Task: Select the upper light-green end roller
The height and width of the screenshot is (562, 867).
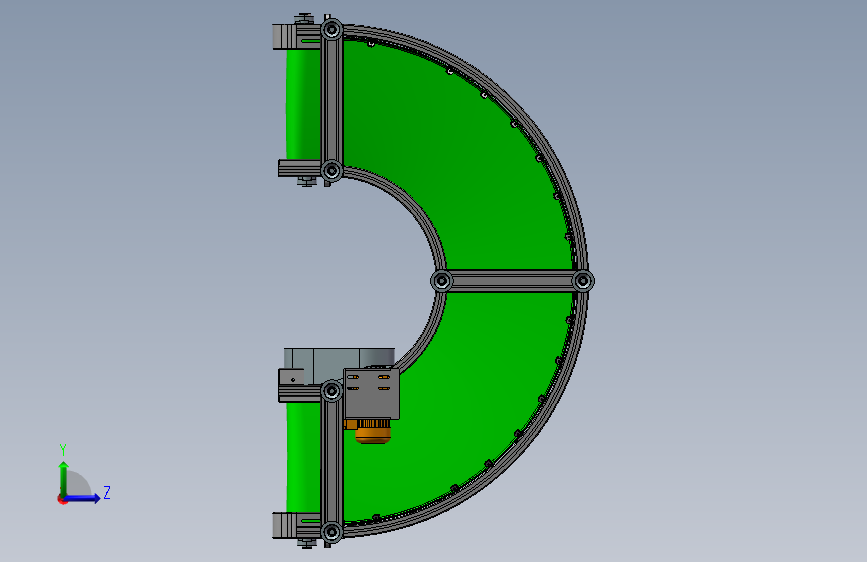Action: (x=303, y=105)
